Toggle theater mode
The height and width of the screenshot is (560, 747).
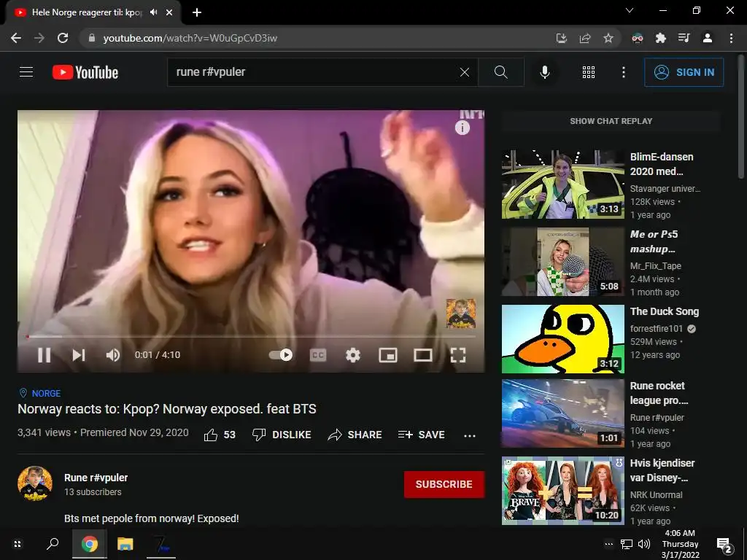pos(423,355)
